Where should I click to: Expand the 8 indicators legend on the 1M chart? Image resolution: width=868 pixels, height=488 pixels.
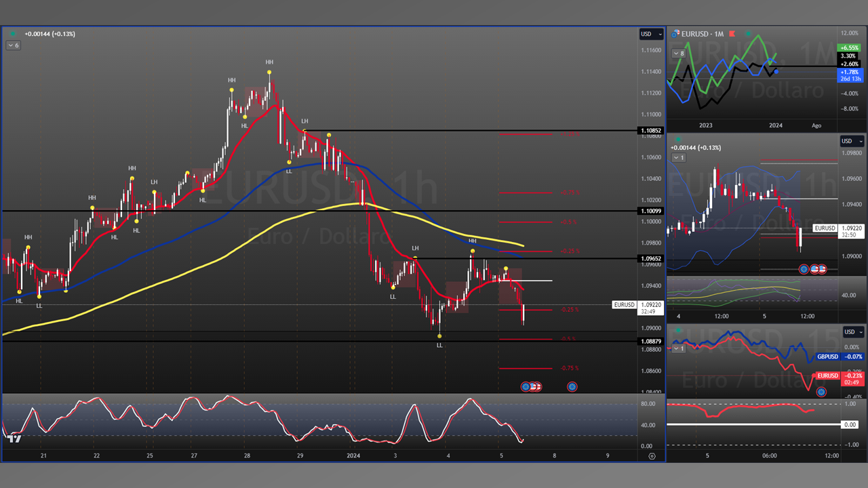pyautogui.click(x=679, y=54)
